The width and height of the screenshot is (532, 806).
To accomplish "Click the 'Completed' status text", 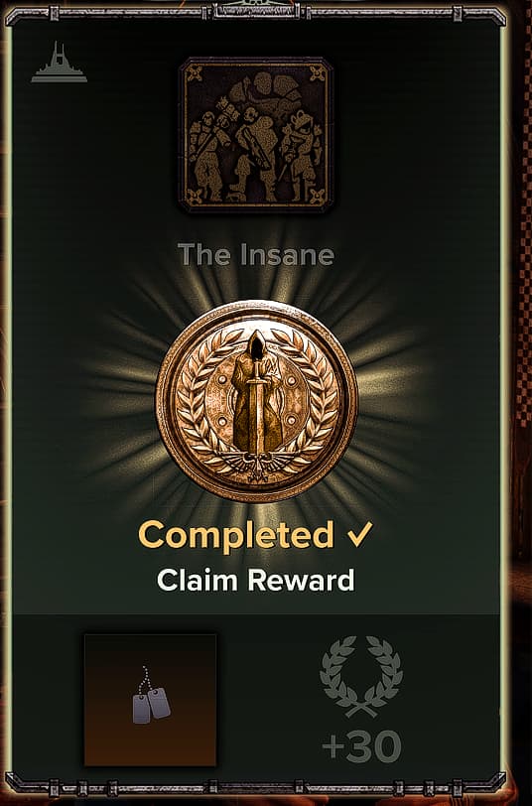I will tap(236, 535).
